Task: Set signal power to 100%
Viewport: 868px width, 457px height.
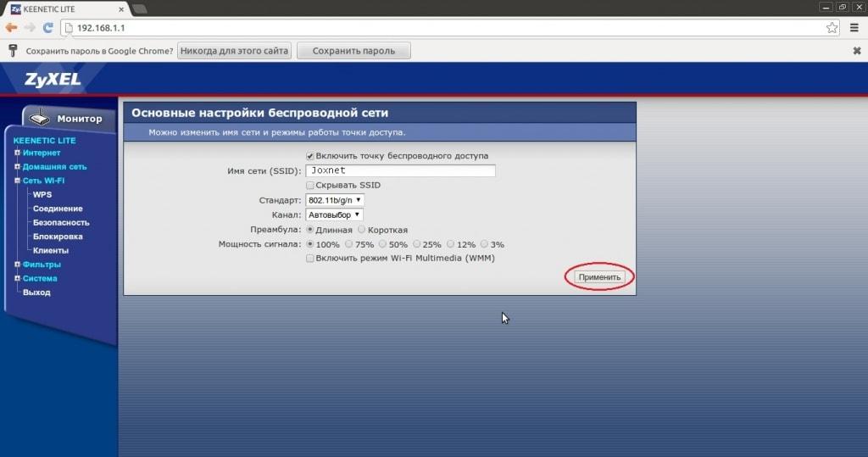Action: (310, 243)
